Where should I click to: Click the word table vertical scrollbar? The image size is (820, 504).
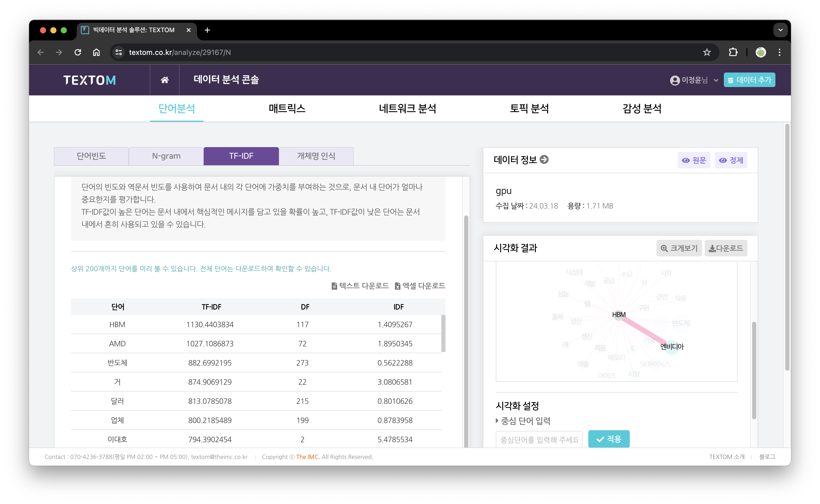click(443, 333)
